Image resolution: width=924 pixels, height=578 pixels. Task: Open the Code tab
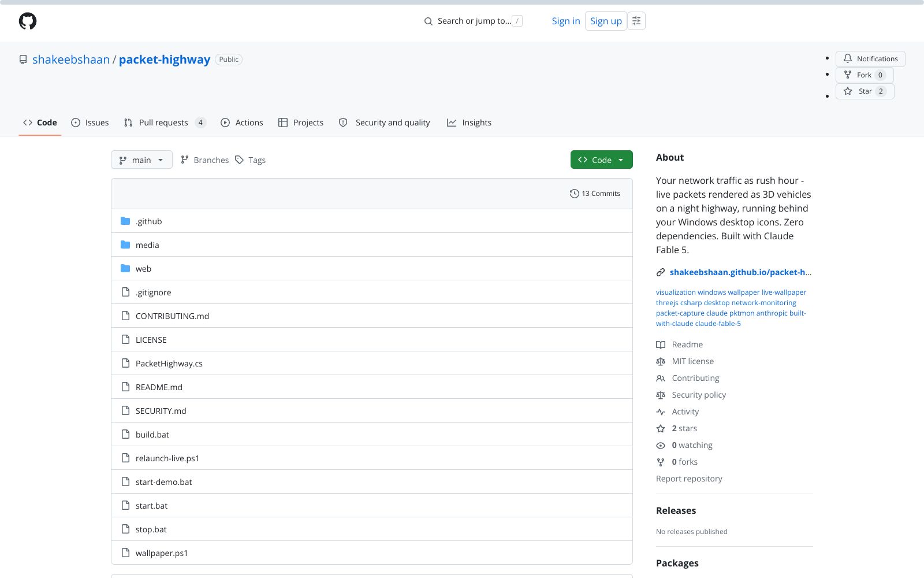tap(40, 123)
